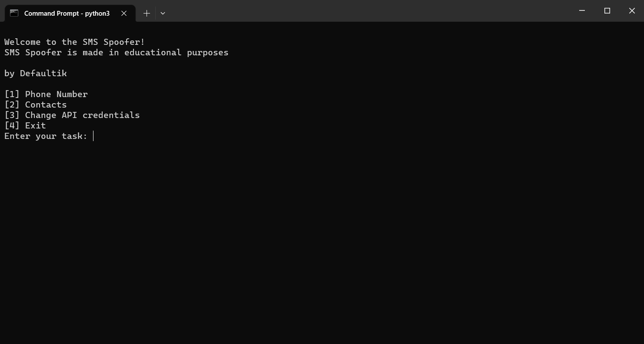Screen dimensions: 644x344
Task: Click the Command Prompt icon in the tab
Action: coord(13,13)
